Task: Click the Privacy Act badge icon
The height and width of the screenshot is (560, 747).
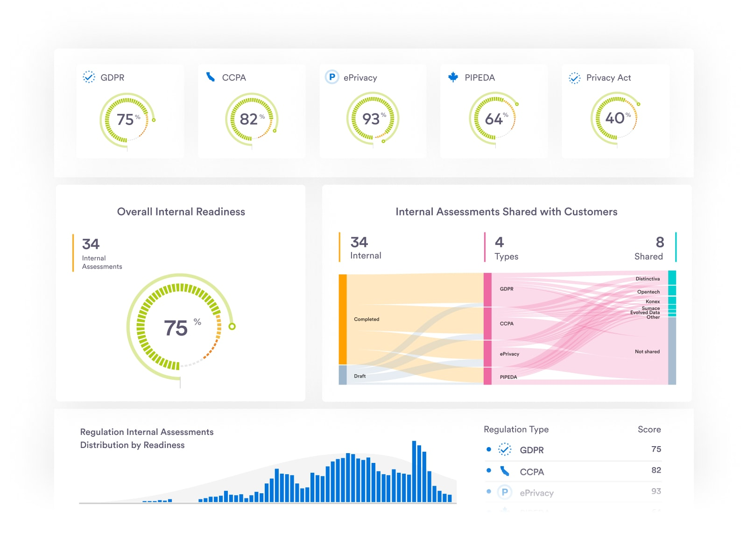Action: pyautogui.click(x=573, y=77)
